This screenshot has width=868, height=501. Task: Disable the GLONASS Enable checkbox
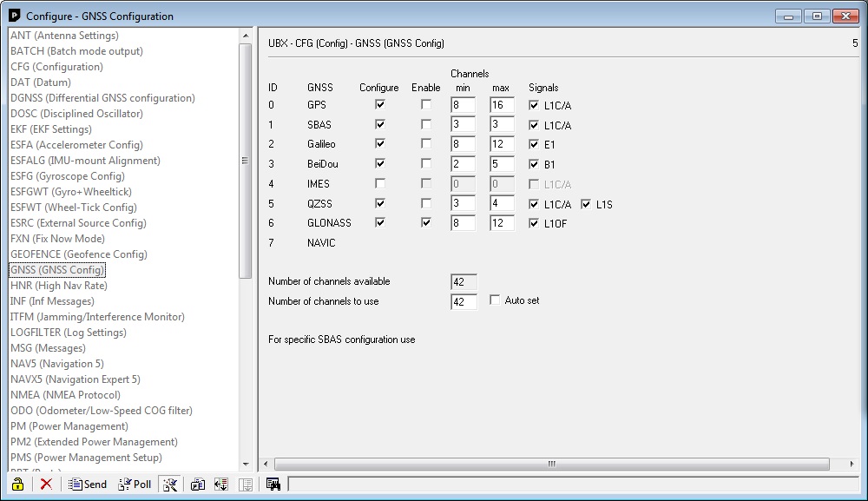pyautogui.click(x=426, y=223)
